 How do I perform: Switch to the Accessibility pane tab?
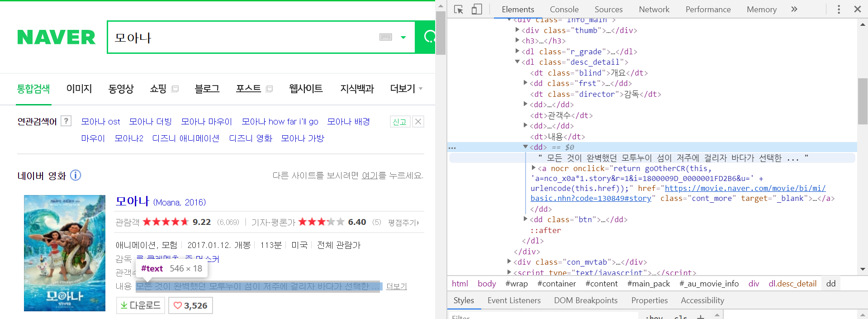coord(702,300)
